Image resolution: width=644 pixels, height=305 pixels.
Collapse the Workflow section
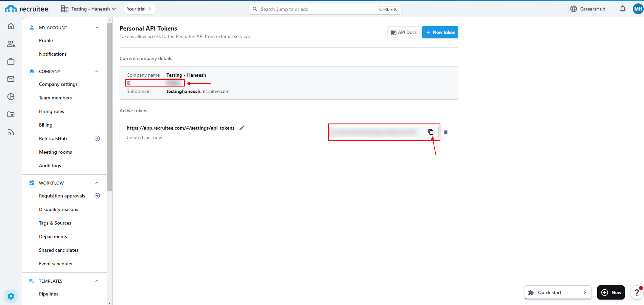point(97,183)
